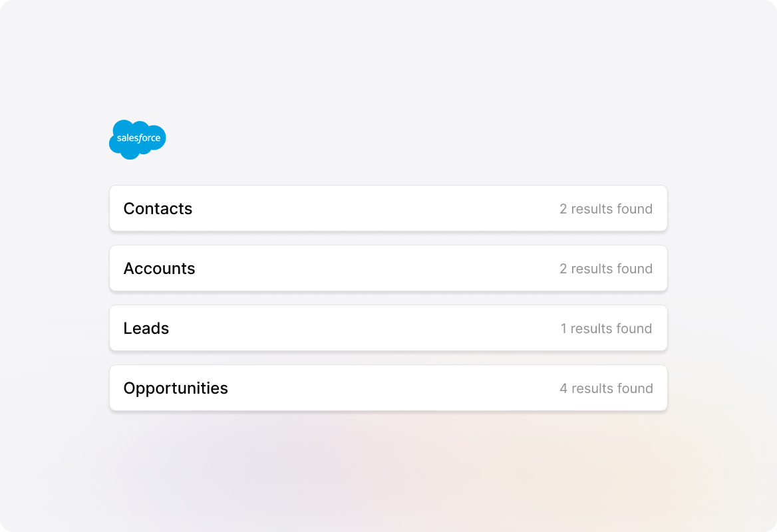View the 1 results found for Leads
The image size is (777, 532).
pos(606,328)
